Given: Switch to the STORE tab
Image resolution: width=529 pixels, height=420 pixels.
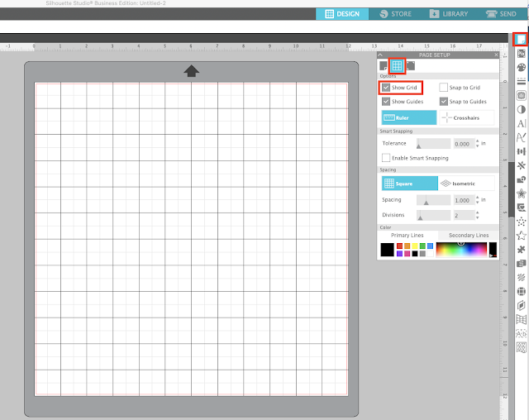Looking at the screenshot, I should [395, 14].
